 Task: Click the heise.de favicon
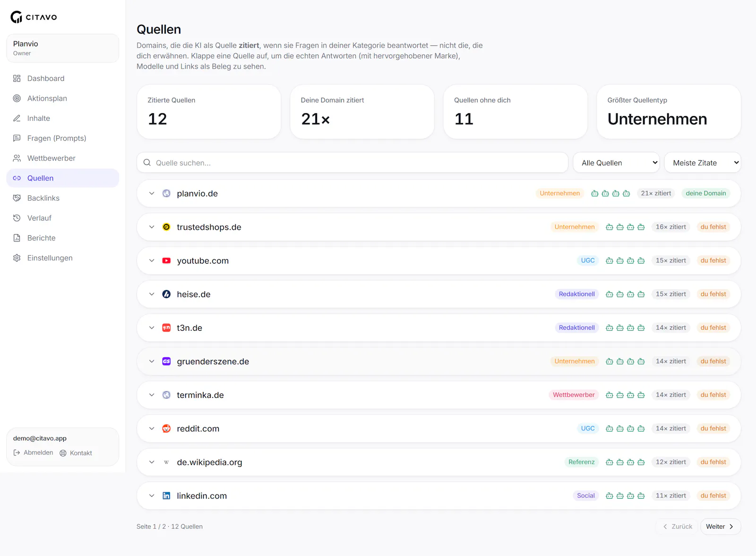[166, 294]
